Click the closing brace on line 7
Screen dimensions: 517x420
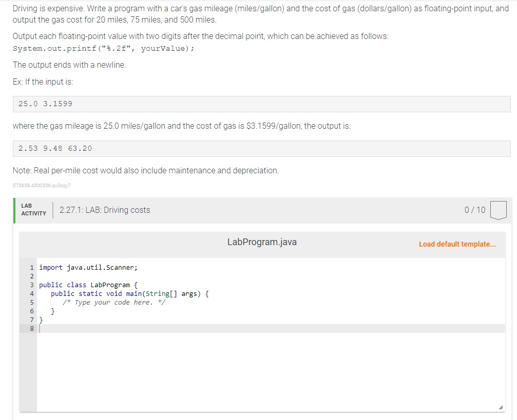pos(40,319)
